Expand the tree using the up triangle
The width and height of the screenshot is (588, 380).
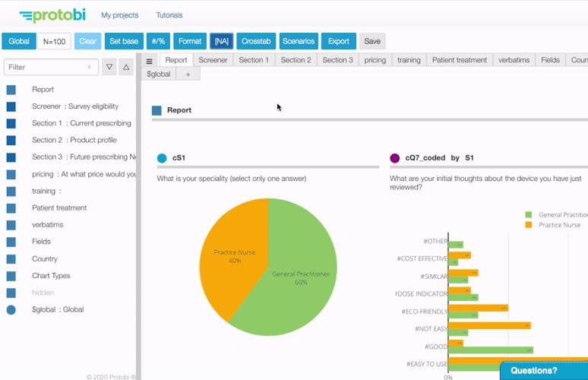click(126, 67)
